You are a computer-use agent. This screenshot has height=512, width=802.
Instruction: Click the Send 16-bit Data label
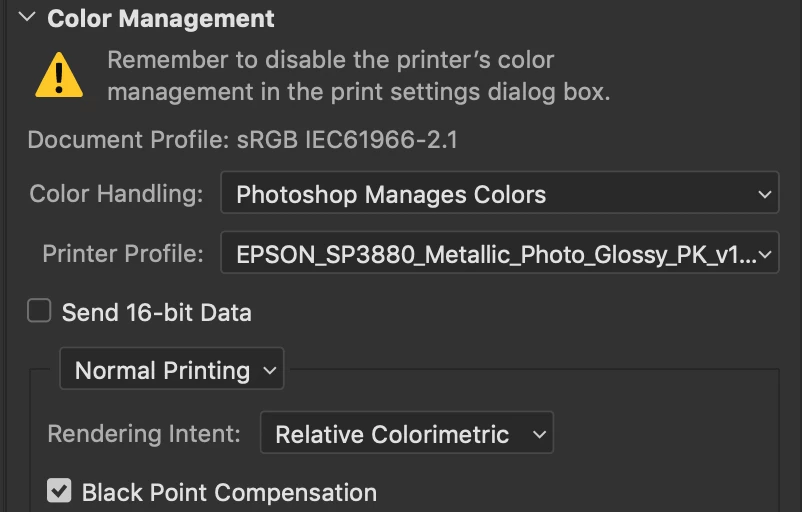coord(156,312)
